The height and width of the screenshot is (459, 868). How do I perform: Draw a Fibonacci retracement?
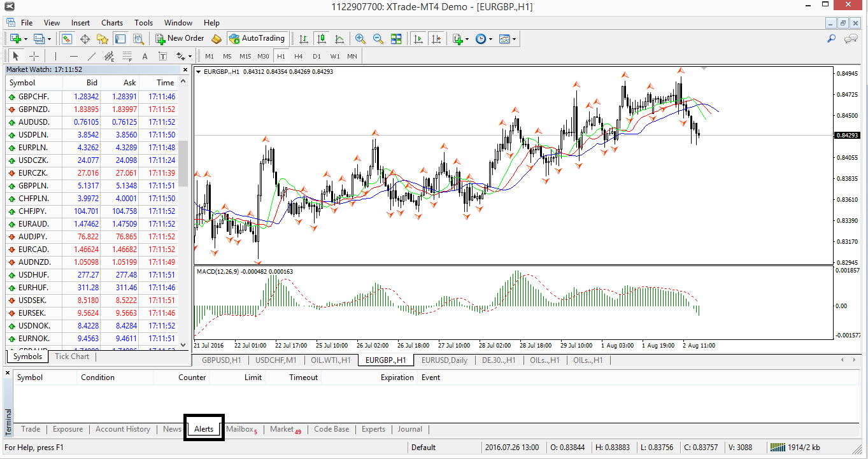(x=125, y=56)
